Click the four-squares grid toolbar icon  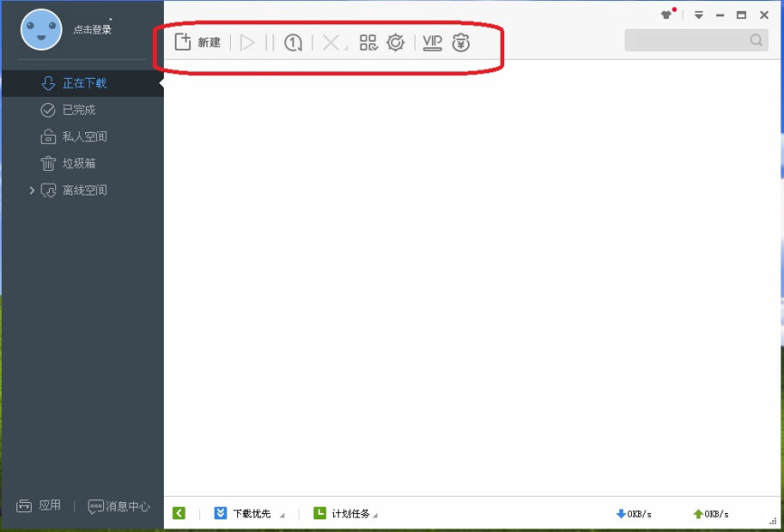[x=368, y=43]
